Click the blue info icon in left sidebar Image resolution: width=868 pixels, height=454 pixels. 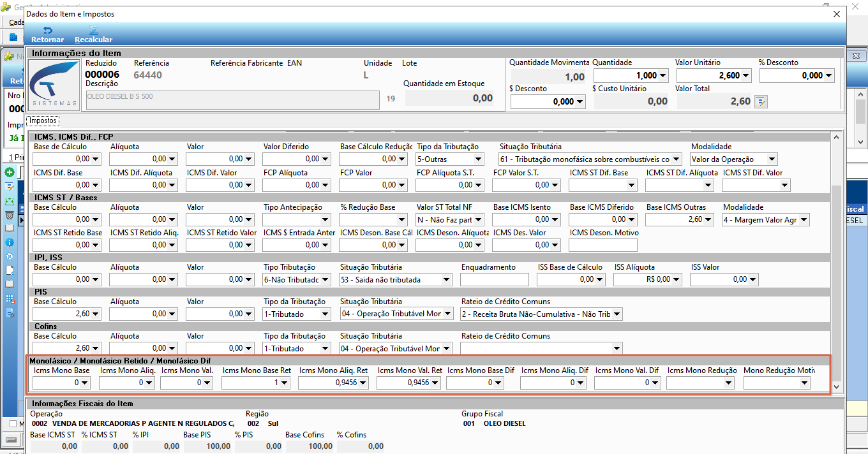click(x=10, y=242)
